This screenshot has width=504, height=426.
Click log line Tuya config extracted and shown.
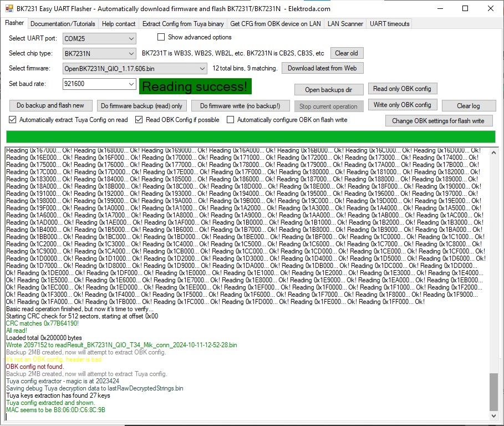[x=50, y=403]
